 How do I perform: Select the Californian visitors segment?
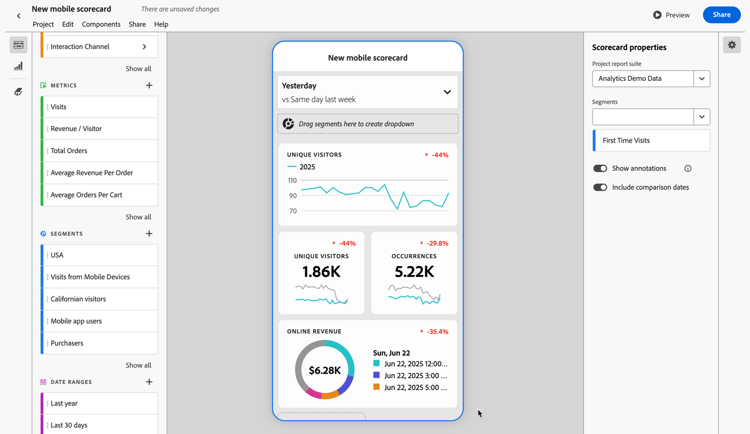point(99,299)
